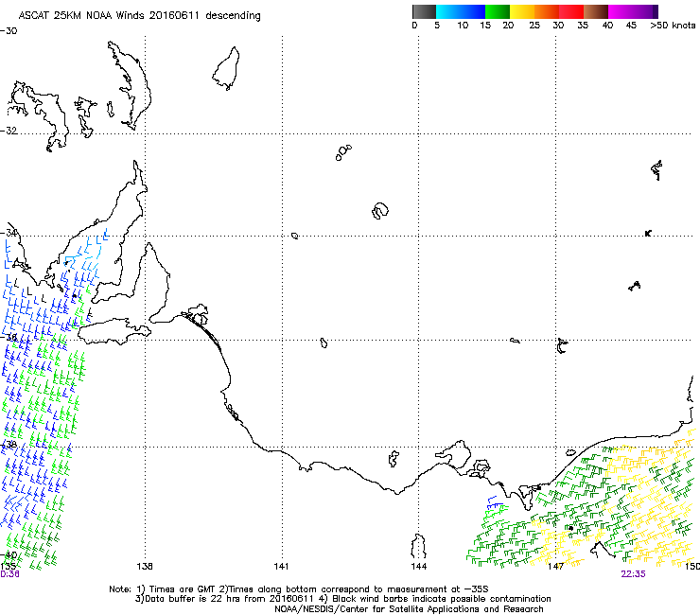Click the '-34' latitude label
This screenshot has height=615, width=700.
tap(9, 233)
